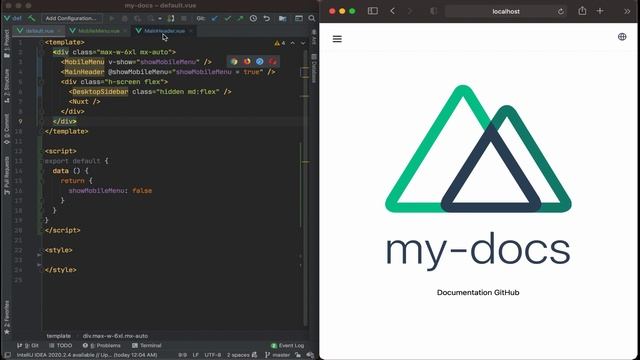Switch to the MainHeader.vue editor tab
The height and width of the screenshot is (360, 640).
tap(164, 31)
